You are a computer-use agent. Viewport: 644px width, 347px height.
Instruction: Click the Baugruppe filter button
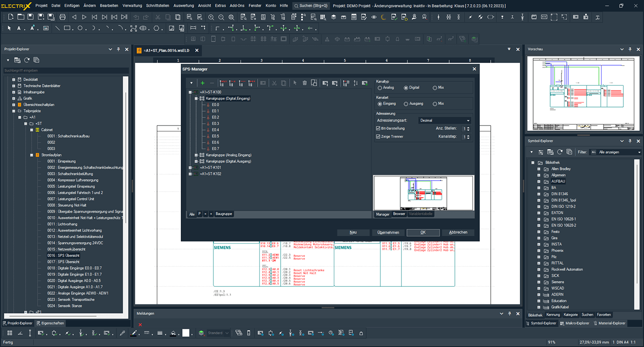tap(224, 214)
